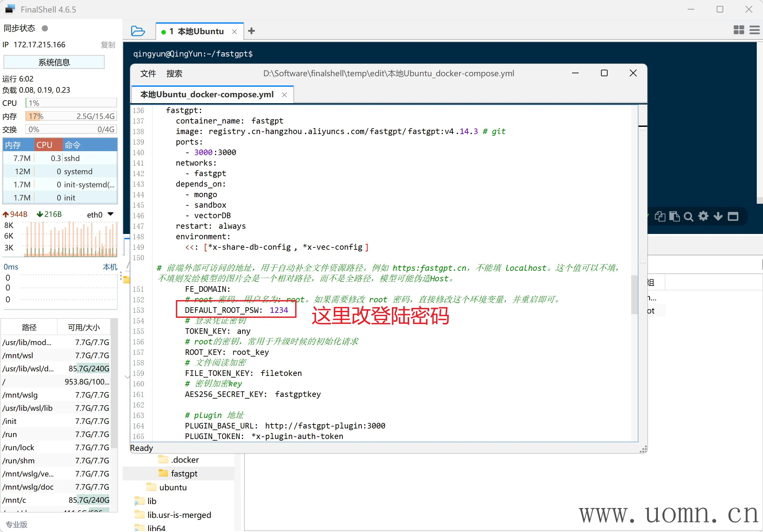
Task: Open the hamburger main menu
Action: (x=754, y=30)
